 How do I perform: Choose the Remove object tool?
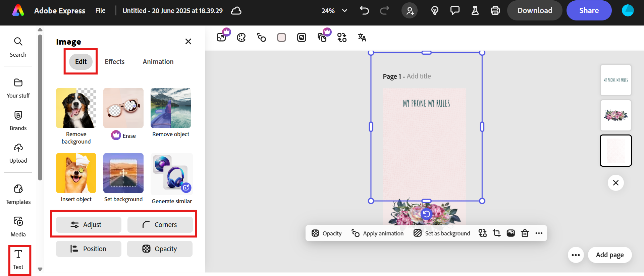point(171,113)
